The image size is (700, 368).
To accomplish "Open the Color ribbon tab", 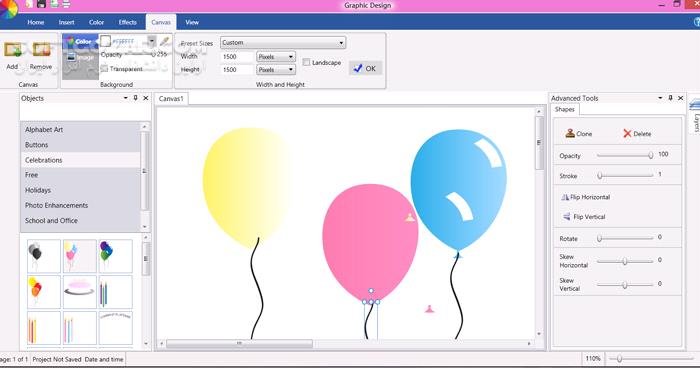I will (96, 22).
